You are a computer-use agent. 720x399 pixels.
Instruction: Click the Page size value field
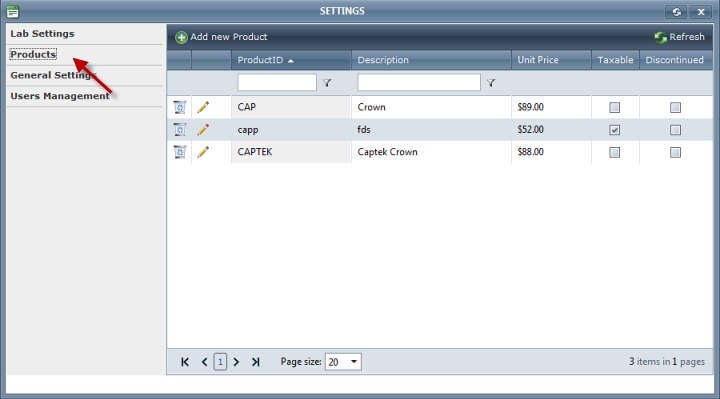pyautogui.click(x=337, y=362)
